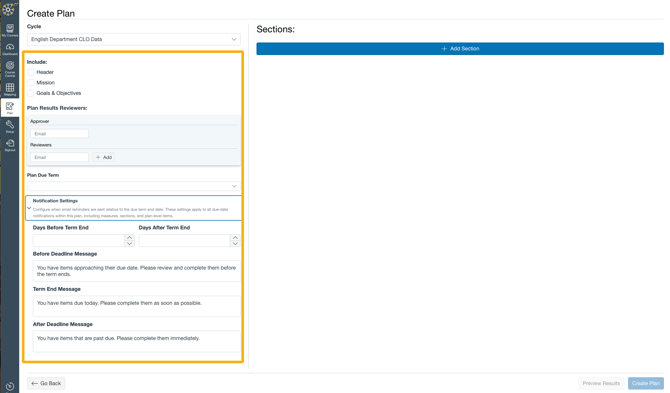This screenshot has height=393, width=670.
Task: Click the Days Before Term End input
Action: (x=79, y=240)
